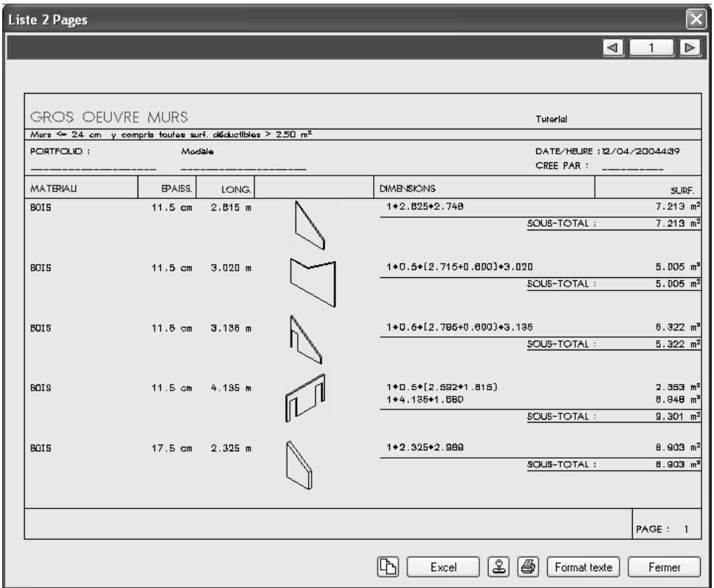Go to the next page with right arrow
This screenshot has height=588, width=714.
click(690, 48)
